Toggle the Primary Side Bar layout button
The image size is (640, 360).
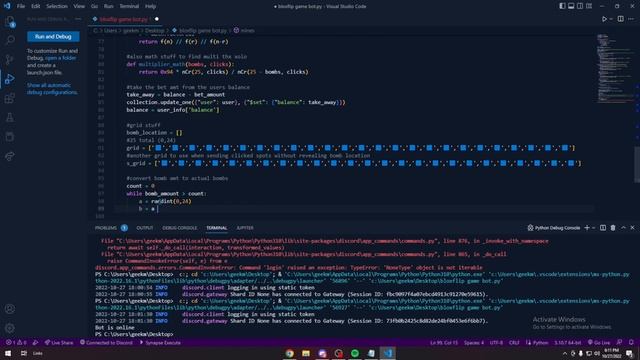[562, 6]
